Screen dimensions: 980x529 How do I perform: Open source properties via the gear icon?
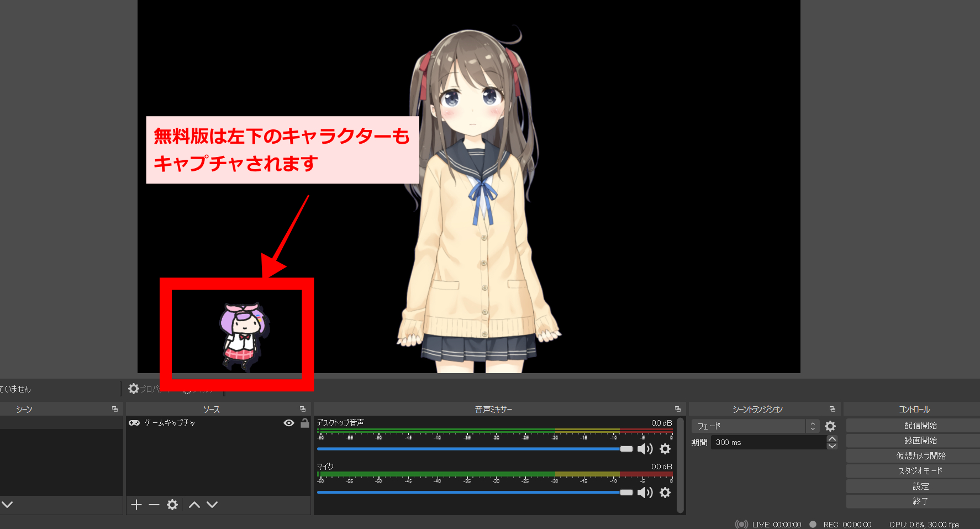(x=172, y=505)
